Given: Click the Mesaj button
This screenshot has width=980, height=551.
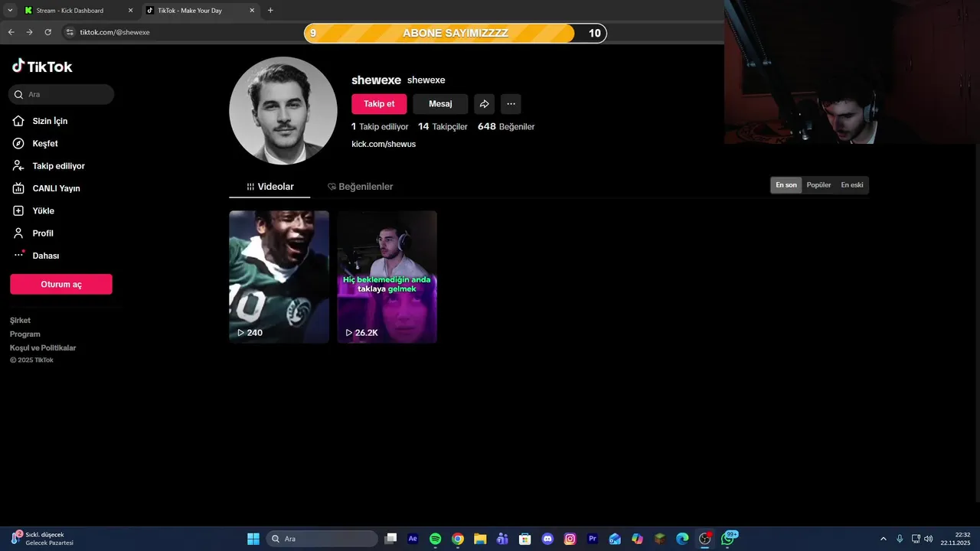Looking at the screenshot, I should click(x=440, y=104).
